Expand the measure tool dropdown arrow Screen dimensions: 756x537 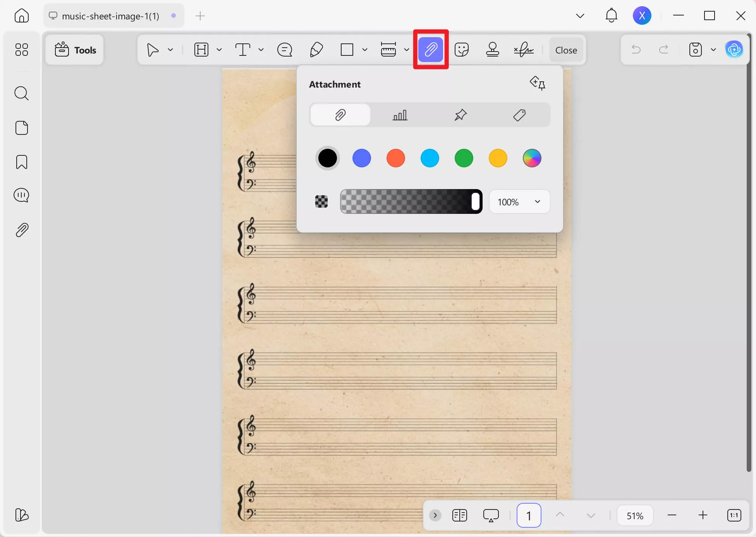tap(407, 50)
